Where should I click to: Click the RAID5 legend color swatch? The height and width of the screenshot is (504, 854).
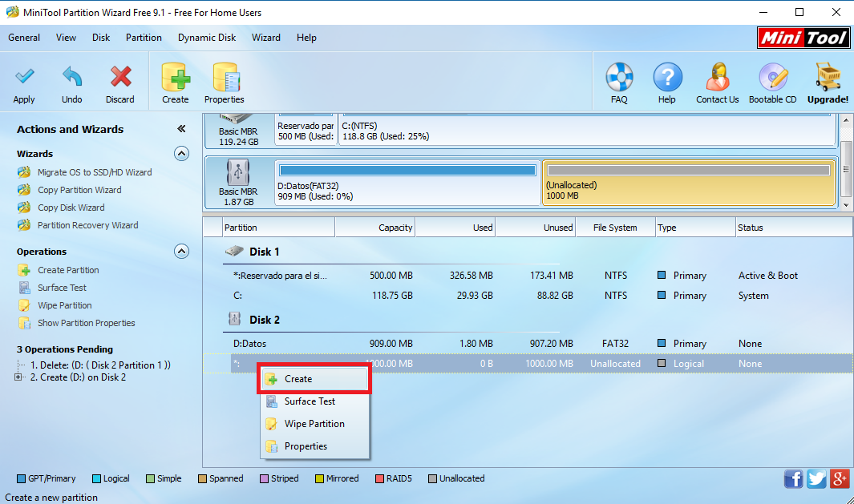[379, 479]
